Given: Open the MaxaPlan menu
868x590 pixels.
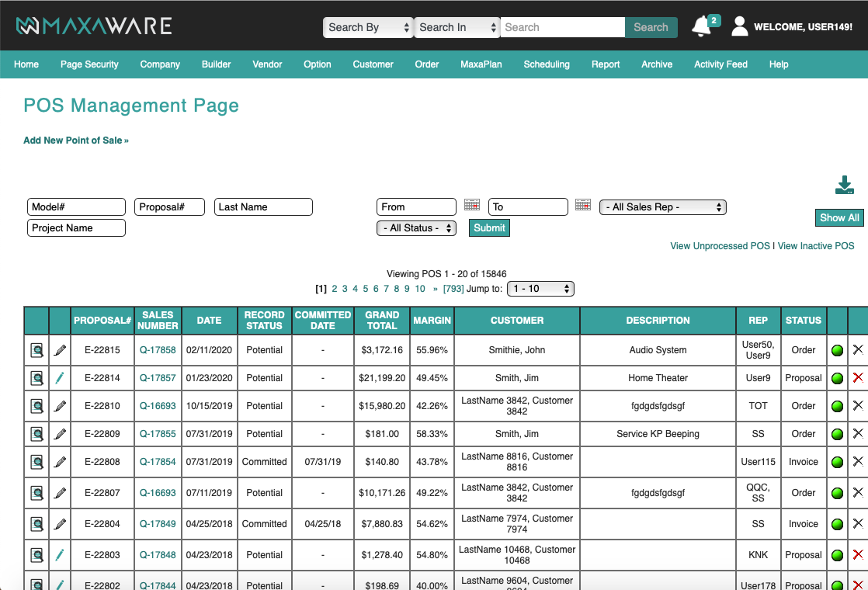Looking at the screenshot, I should (481, 64).
